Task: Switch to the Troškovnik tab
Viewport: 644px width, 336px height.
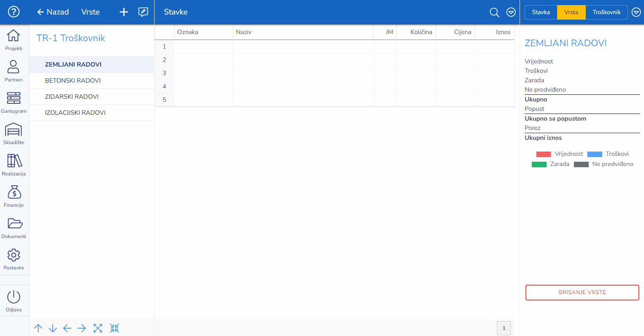Action: click(606, 12)
